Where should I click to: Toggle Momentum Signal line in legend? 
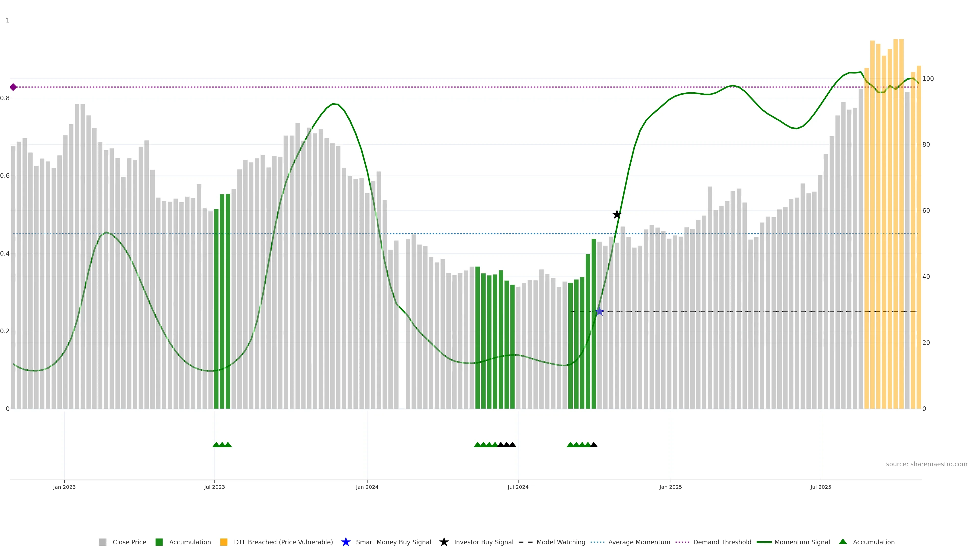802,542
